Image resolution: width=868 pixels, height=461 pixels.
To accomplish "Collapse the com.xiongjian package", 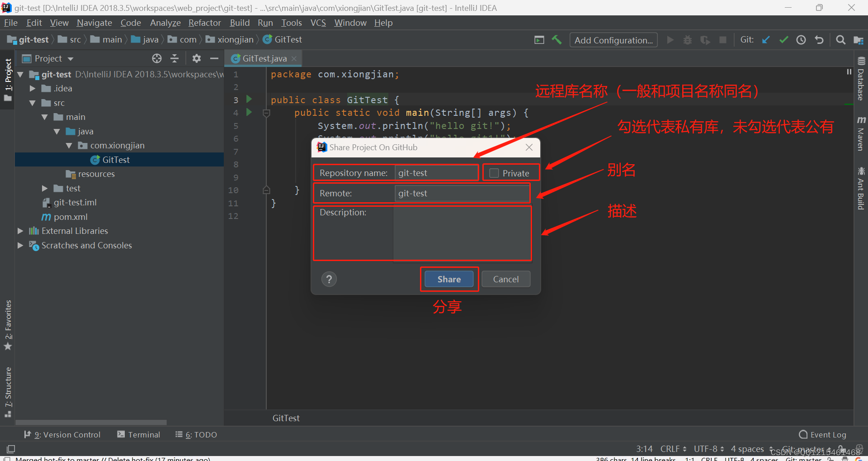I will coord(69,145).
